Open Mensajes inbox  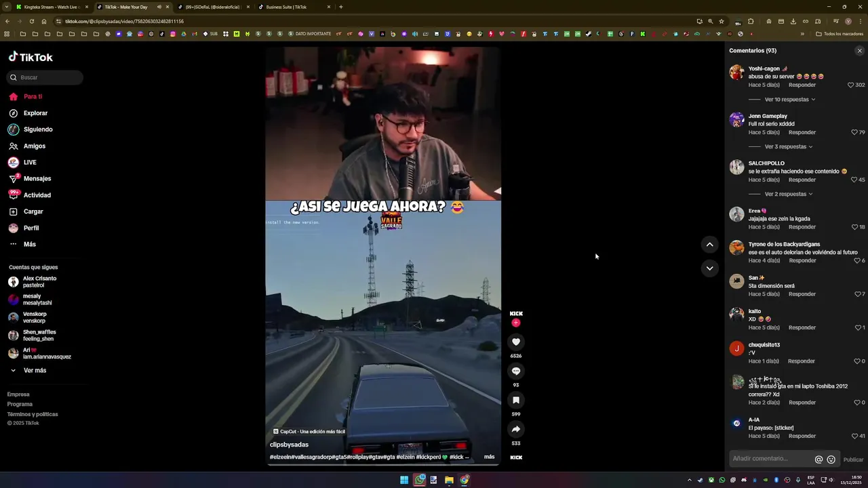(x=30, y=178)
